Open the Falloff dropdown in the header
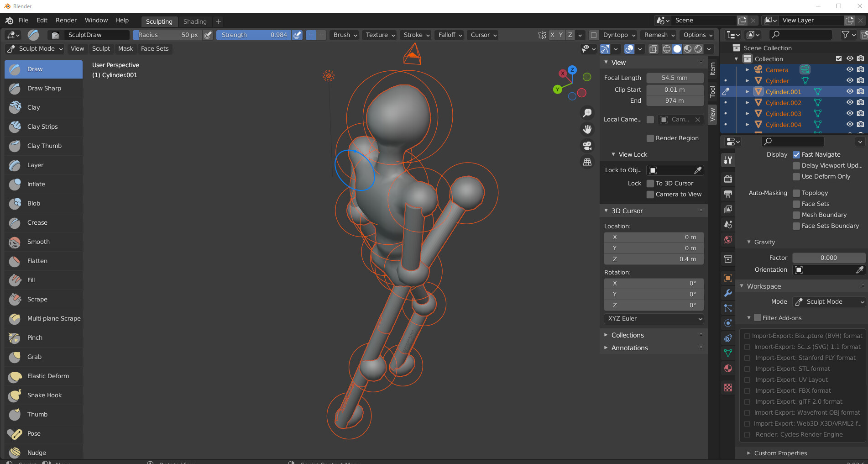The image size is (868, 464). coord(449,35)
